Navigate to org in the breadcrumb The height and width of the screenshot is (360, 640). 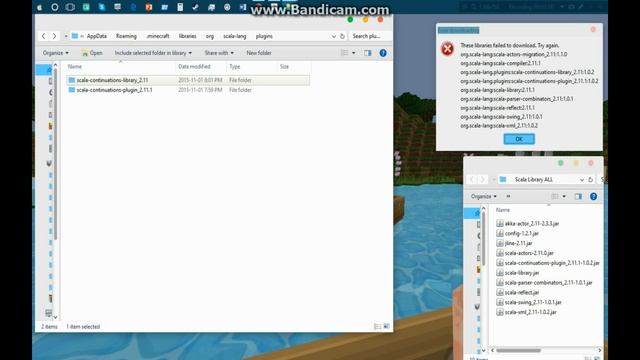pos(210,36)
